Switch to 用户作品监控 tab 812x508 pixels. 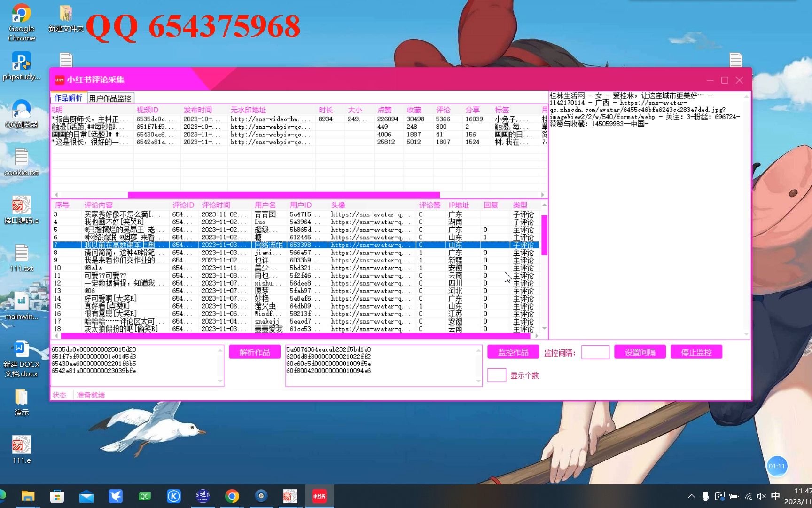tap(110, 98)
